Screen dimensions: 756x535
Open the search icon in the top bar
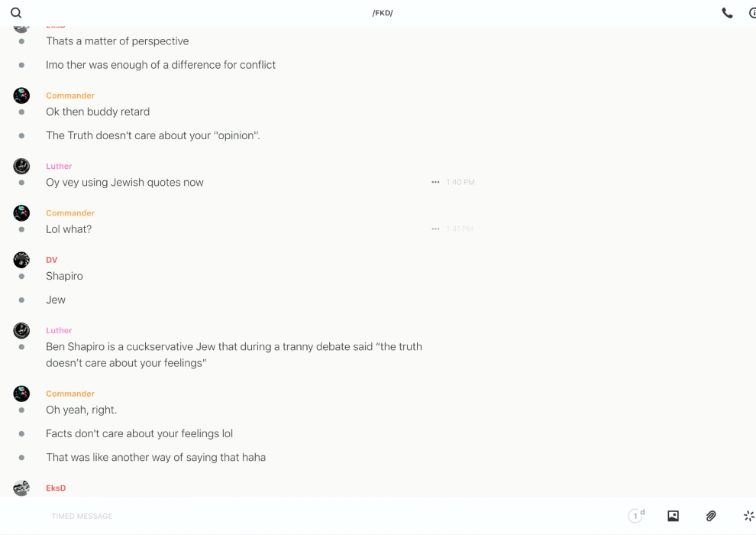(x=16, y=13)
